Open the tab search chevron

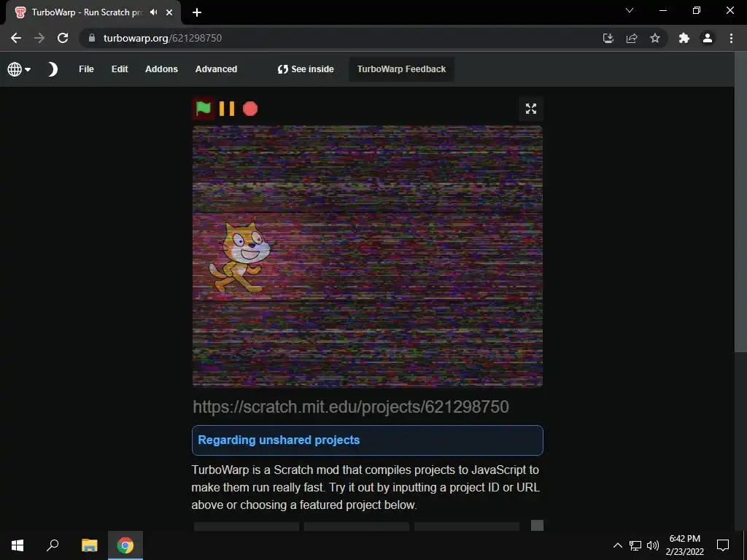(630, 10)
